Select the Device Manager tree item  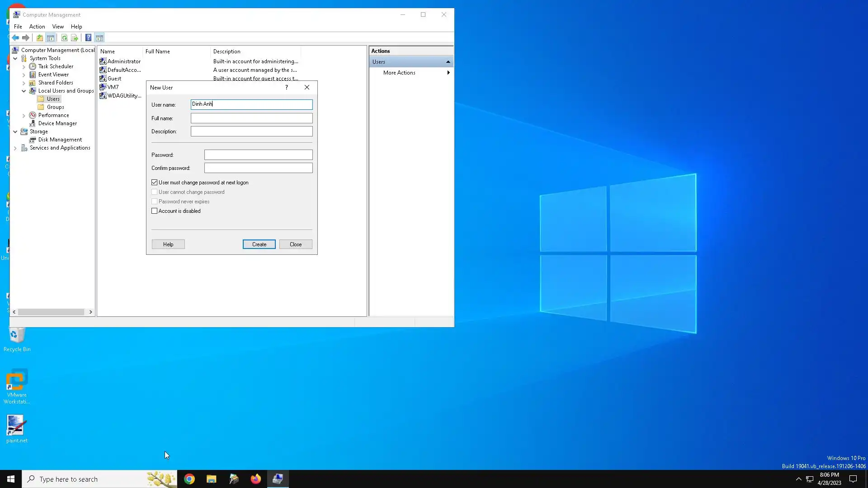(x=57, y=123)
